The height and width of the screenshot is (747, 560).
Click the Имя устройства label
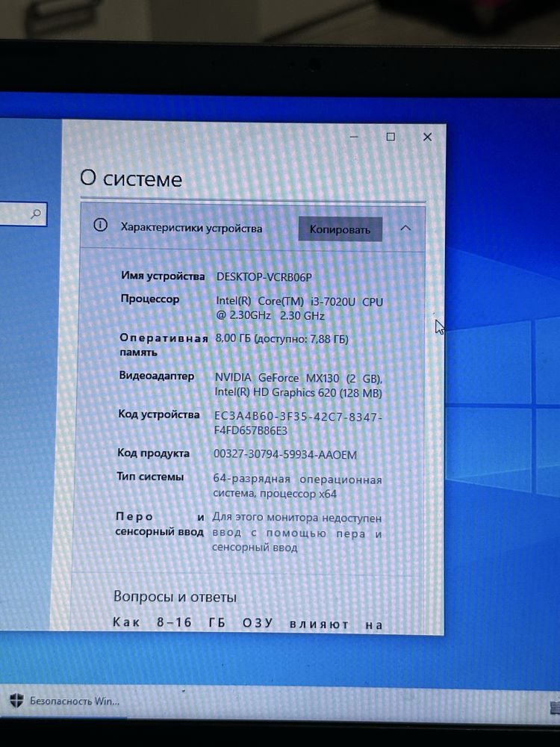163,276
